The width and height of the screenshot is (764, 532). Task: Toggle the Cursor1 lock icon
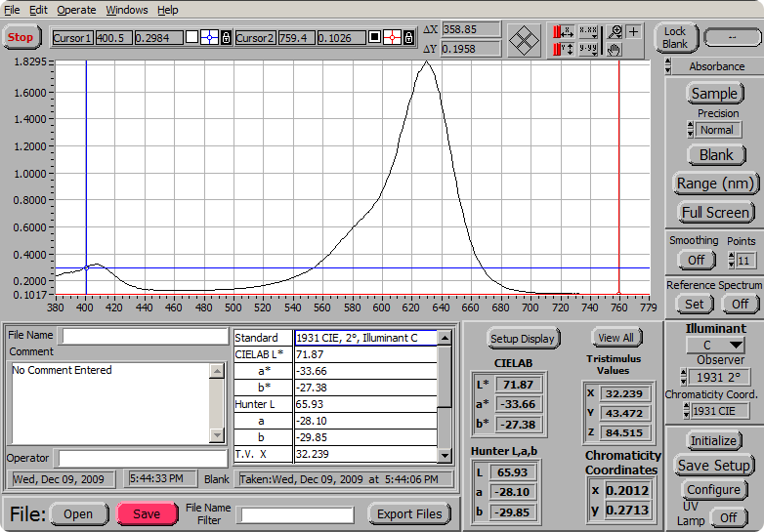point(226,38)
